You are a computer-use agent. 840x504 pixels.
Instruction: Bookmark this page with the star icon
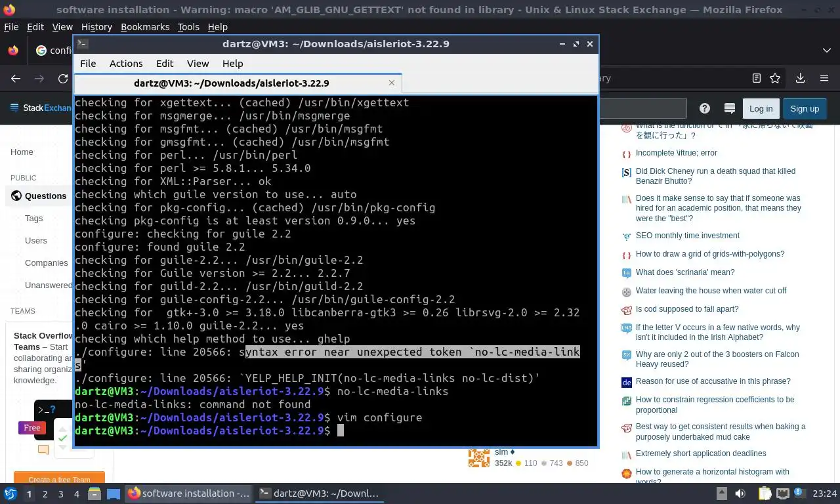(x=775, y=78)
